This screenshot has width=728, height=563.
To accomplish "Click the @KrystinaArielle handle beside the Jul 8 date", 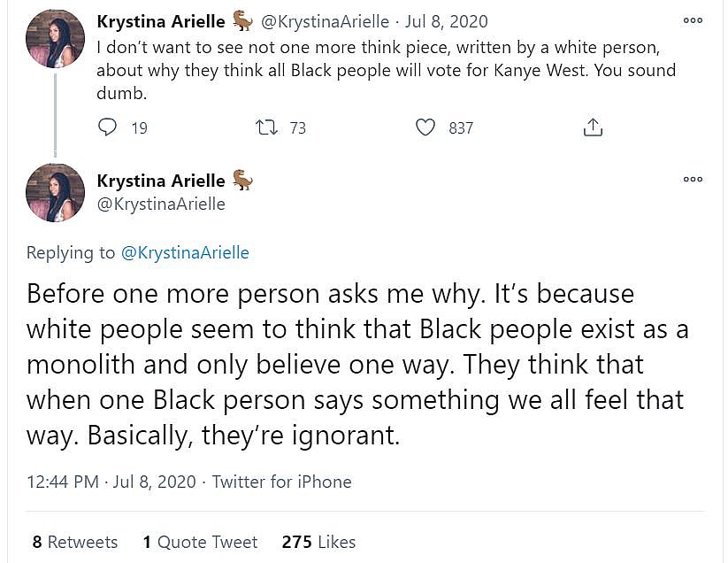I will tap(326, 21).
